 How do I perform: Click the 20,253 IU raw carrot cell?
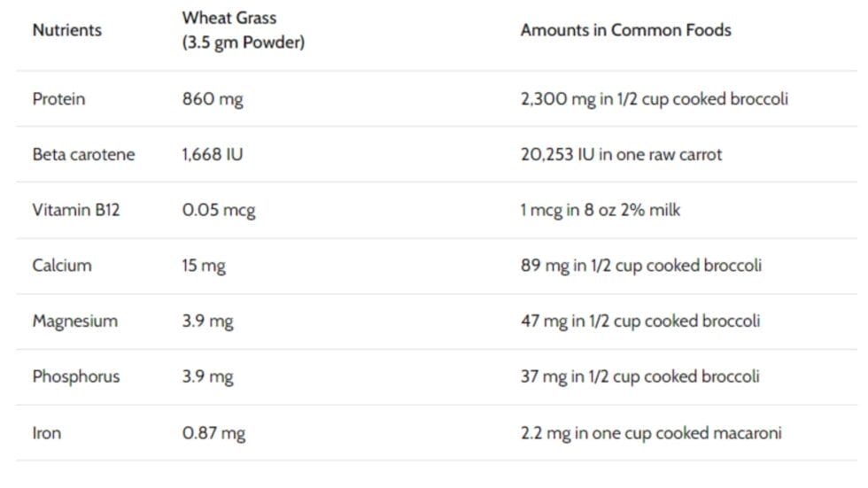621,155
